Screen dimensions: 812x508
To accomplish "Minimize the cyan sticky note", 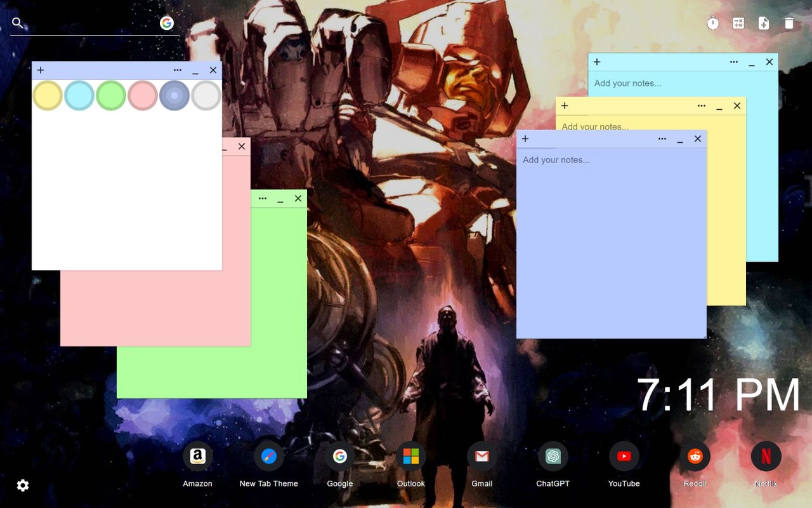I will (x=752, y=63).
